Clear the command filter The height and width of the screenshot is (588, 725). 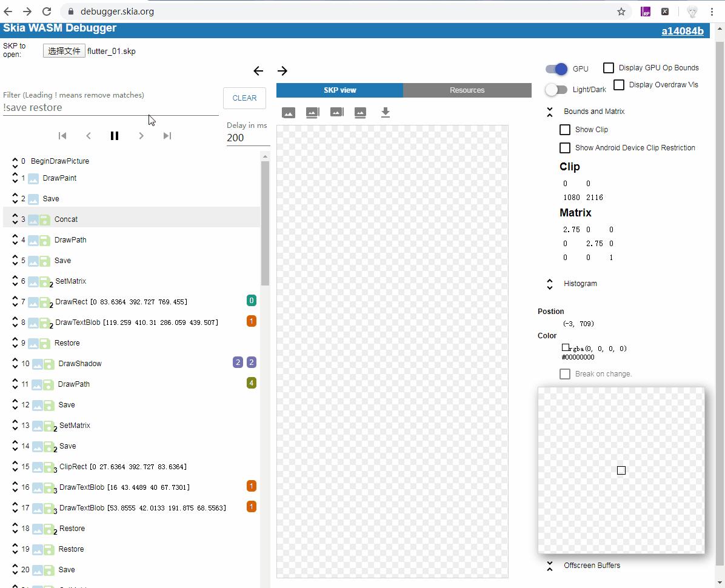244,98
